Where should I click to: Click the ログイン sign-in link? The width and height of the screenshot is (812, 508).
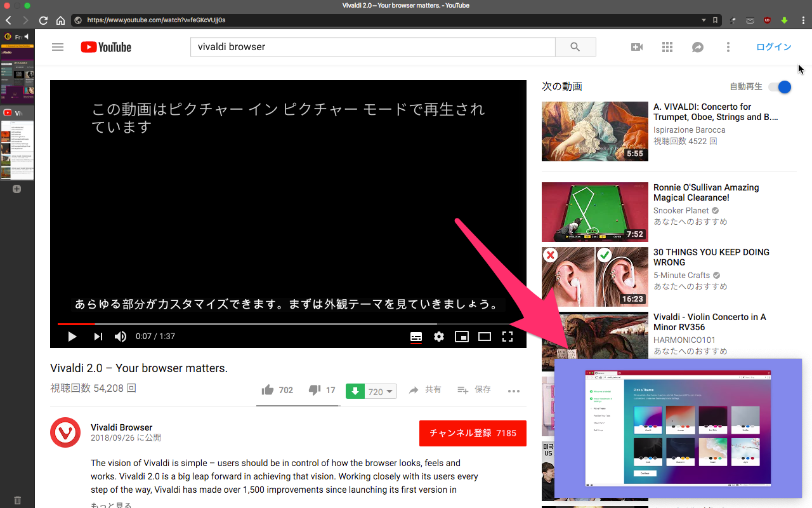click(x=774, y=47)
